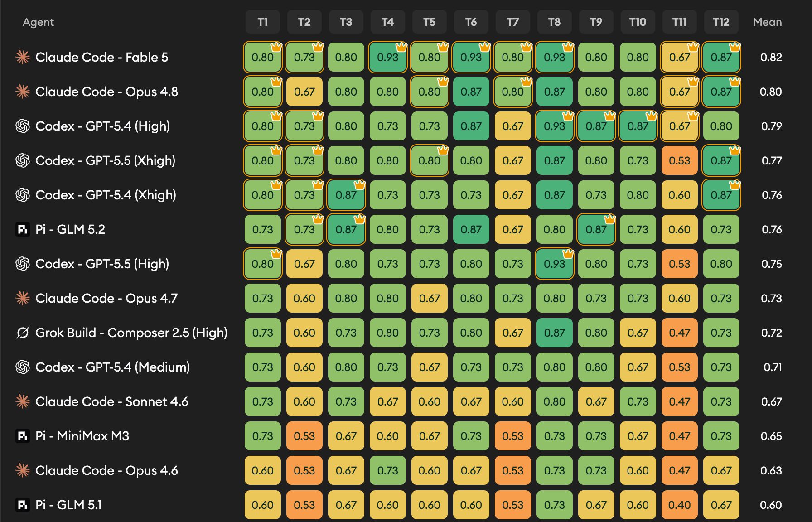Click the crown on Pi GLM 5.2 T9 cell

click(610, 219)
